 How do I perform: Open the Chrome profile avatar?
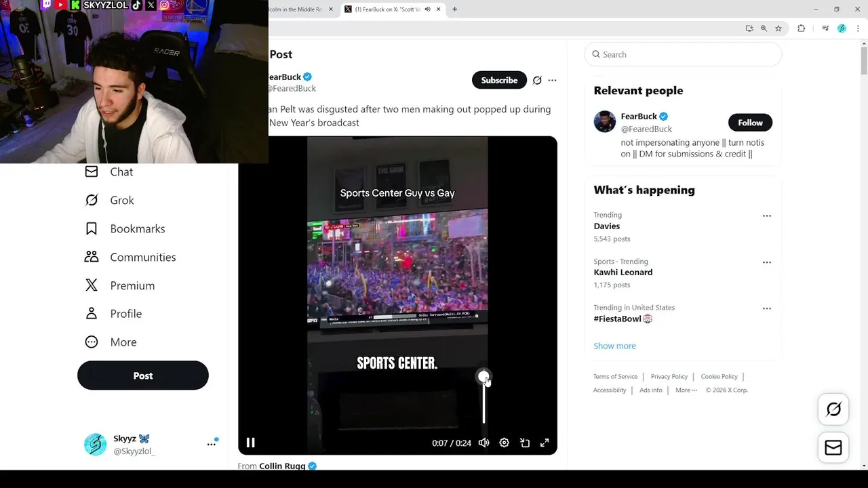(842, 28)
